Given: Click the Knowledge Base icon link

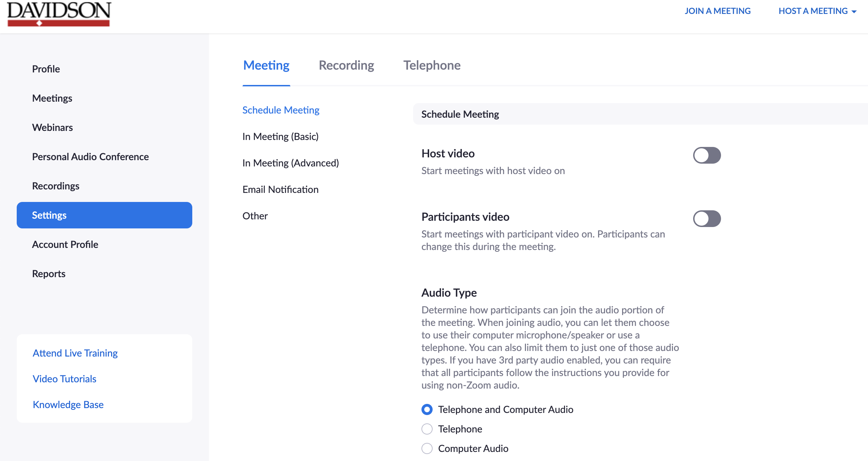Looking at the screenshot, I should click(68, 405).
